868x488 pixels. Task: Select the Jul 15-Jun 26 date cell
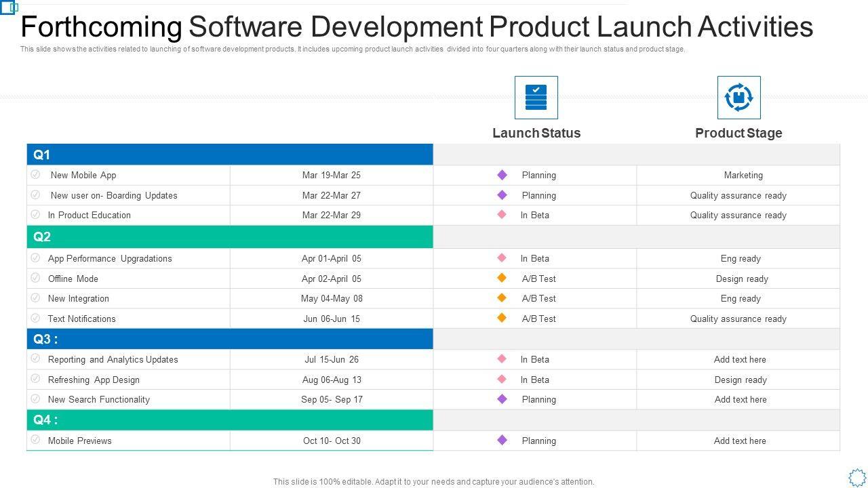click(x=332, y=359)
